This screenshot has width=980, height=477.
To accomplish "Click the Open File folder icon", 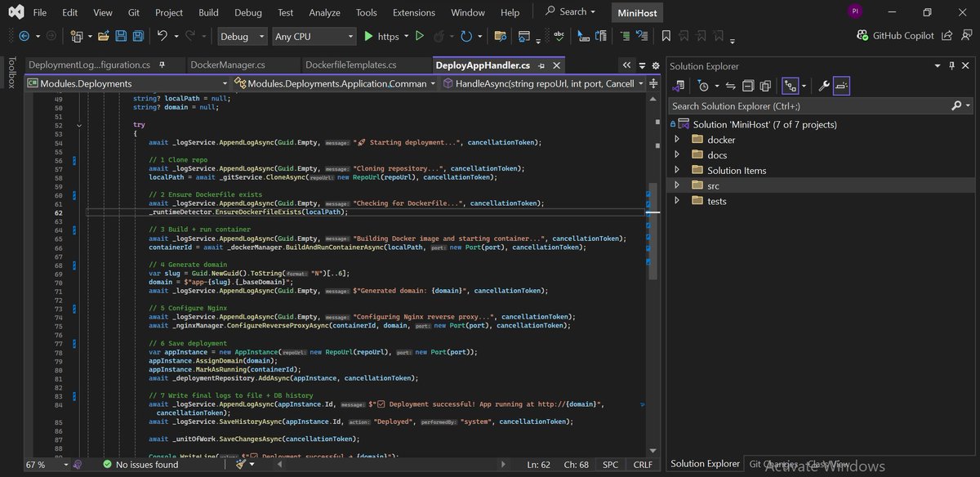I will (x=104, y=36).
